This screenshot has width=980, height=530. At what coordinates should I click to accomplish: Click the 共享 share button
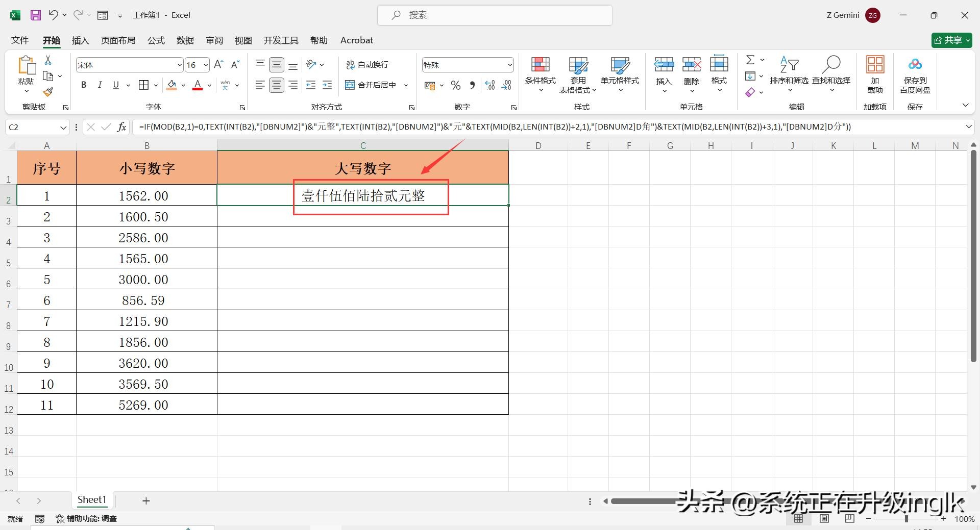pos(951,40)
